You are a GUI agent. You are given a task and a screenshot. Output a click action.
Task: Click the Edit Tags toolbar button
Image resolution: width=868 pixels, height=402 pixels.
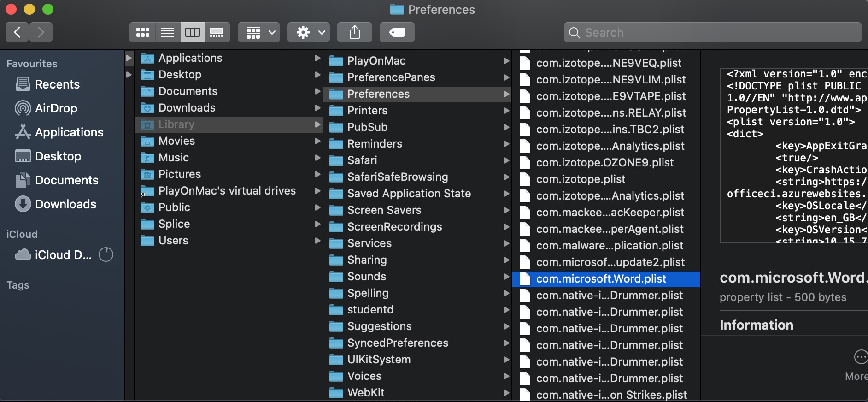click(x=397, y=32)
